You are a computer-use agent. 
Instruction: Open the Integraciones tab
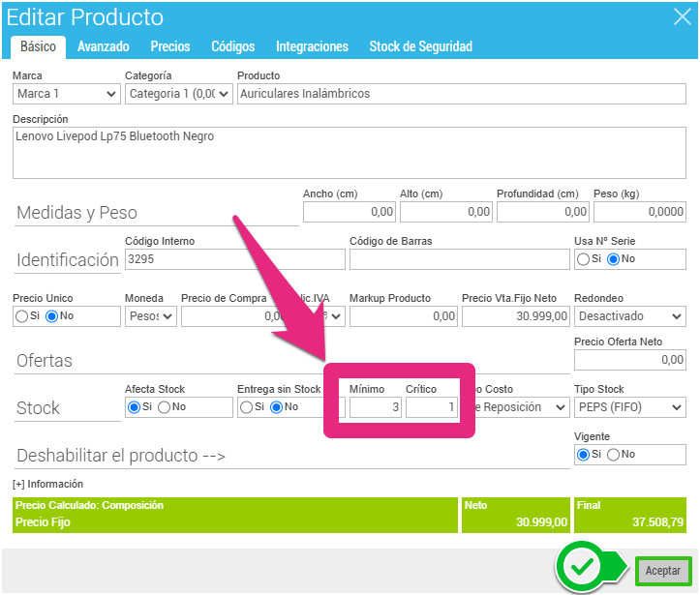tap(312, 46)
